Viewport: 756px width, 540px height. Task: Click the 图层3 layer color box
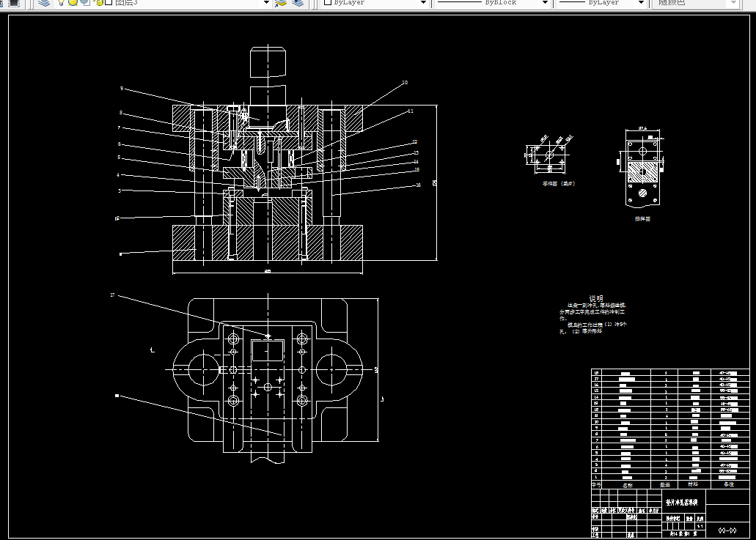click(x=109, y=2)
